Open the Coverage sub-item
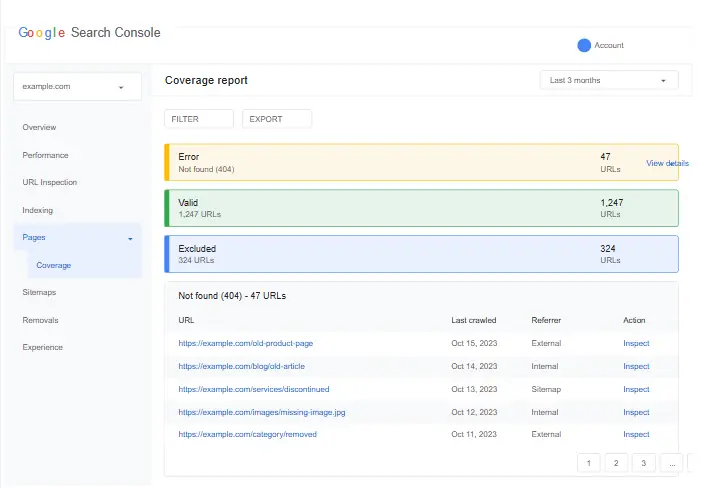Viewport: 707px width, 488px height. click(54, 265)
